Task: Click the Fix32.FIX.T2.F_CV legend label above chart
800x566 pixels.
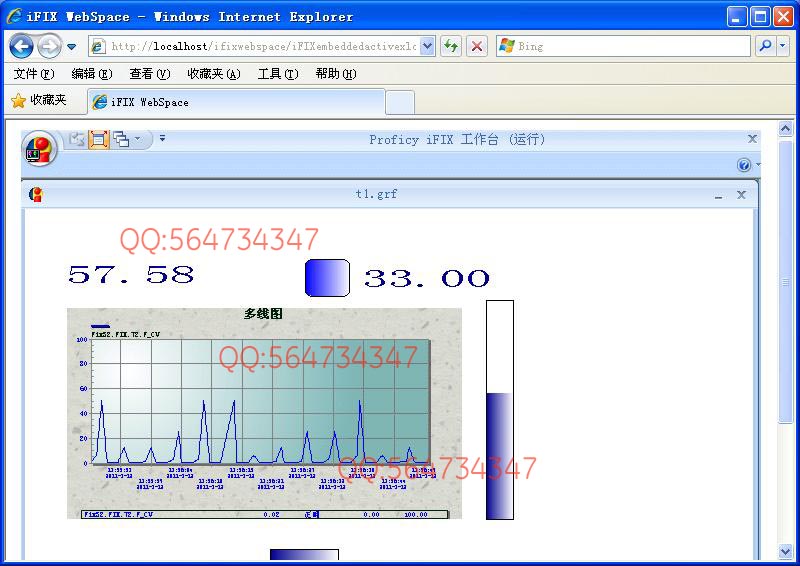Action: coord(126,334)
